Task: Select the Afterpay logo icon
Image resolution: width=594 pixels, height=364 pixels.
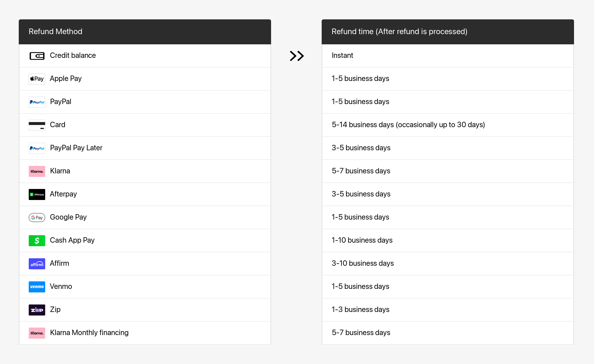Action: [x=37, y=194]
